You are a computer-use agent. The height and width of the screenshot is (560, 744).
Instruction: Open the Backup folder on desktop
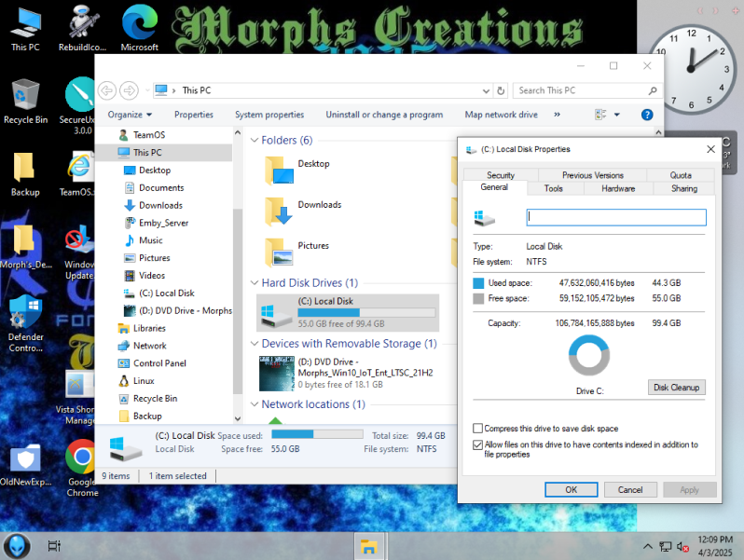pos(25,174)
